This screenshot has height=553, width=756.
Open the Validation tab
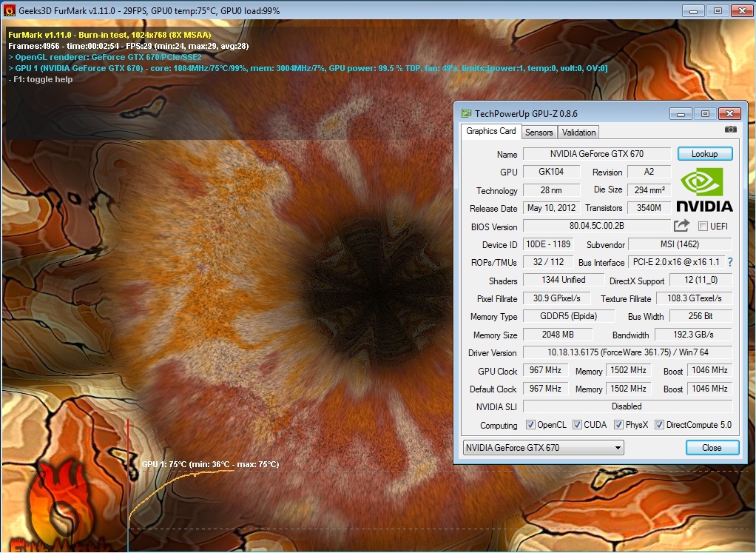(578, 132)
